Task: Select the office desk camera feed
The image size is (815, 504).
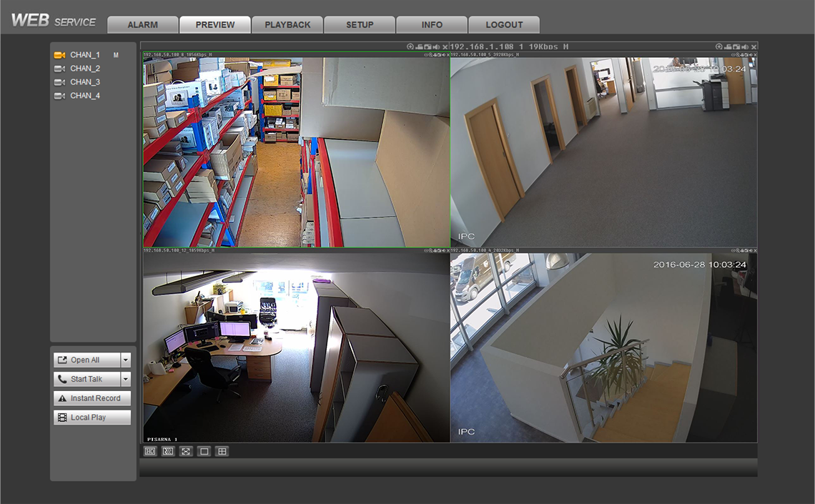Action: 296,347
